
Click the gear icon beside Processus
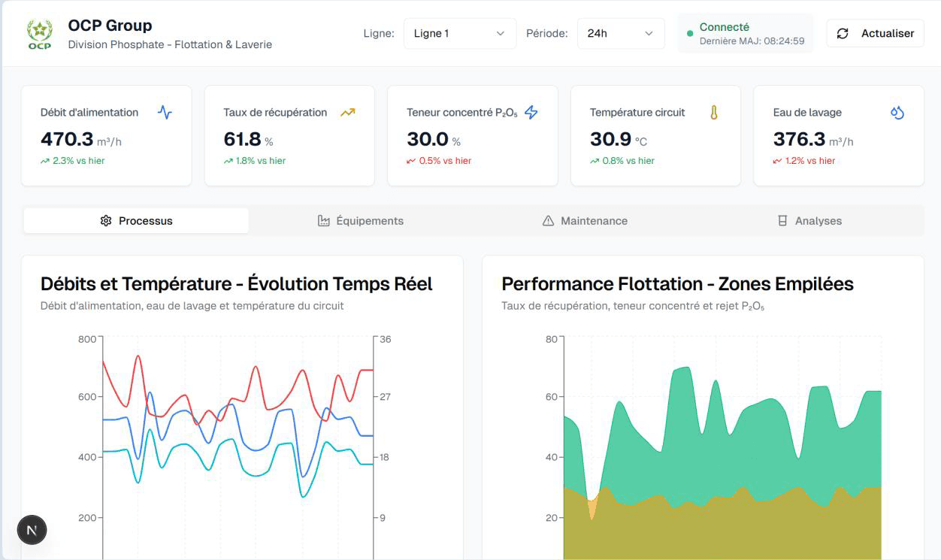coord(106,221)
